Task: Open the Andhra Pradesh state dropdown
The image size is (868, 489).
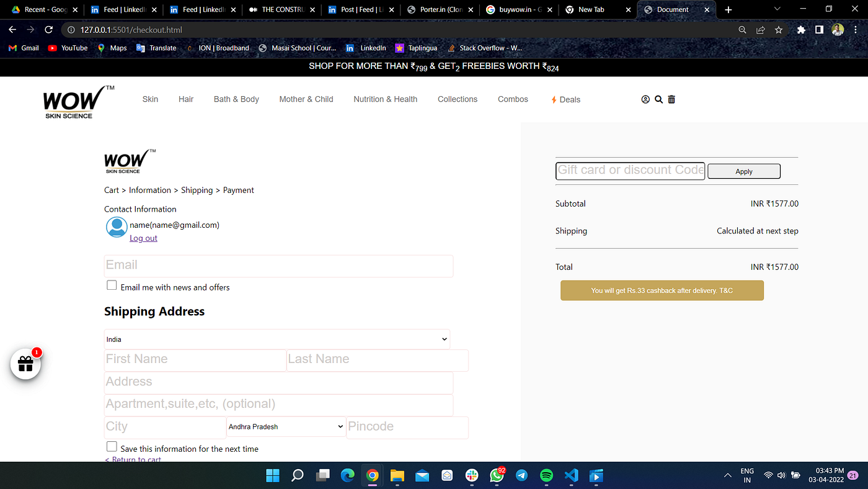Action: [x=286, y=426]
